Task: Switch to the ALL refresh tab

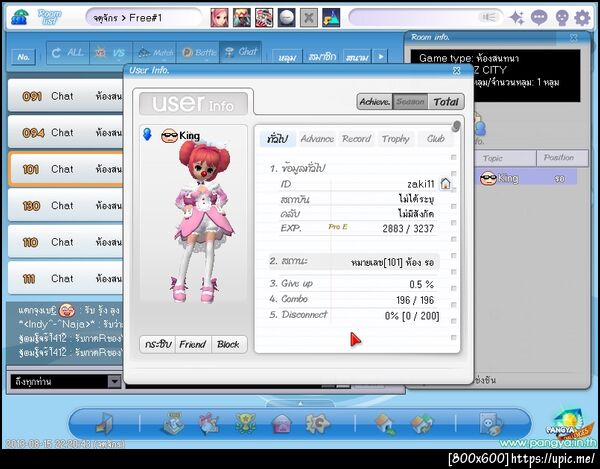Action: click(x=68, y=52)
